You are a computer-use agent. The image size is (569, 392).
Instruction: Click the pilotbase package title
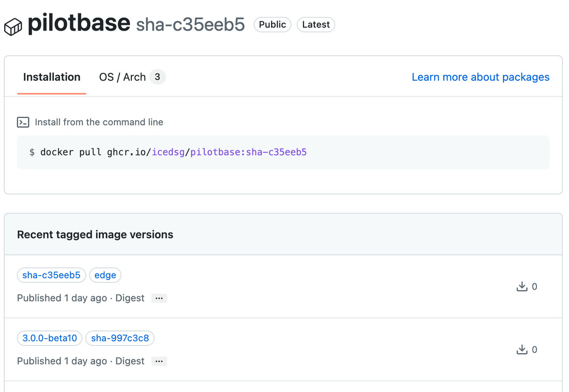(x=79, y=23)
